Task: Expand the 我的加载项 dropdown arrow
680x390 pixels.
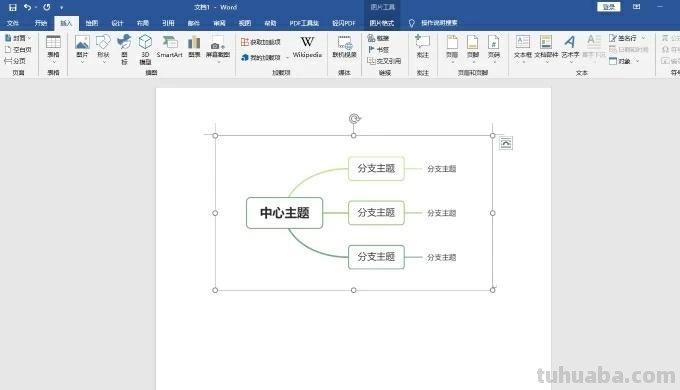Action: point(287,58)
